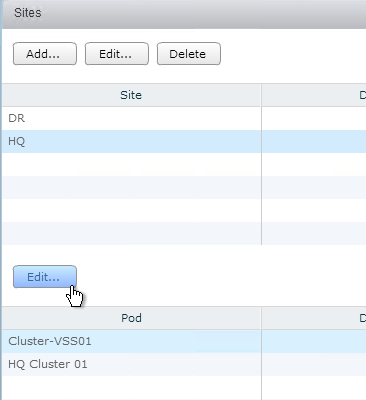
Task: Click the DR row's second column cell
Action: coord(314,118)
